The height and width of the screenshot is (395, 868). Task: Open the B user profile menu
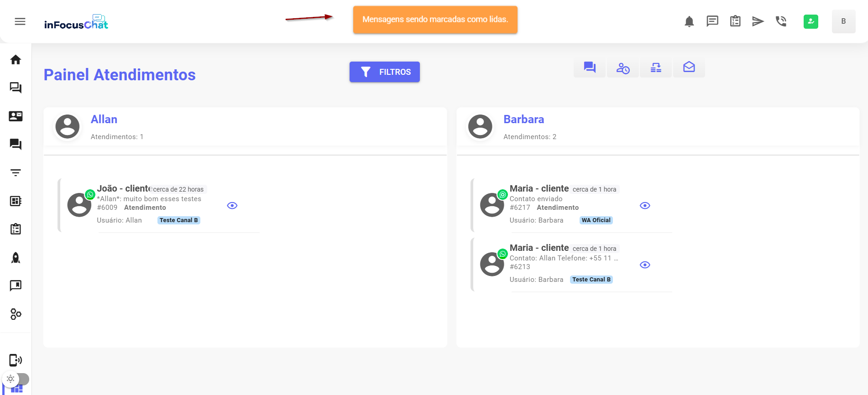coord(843,21)
